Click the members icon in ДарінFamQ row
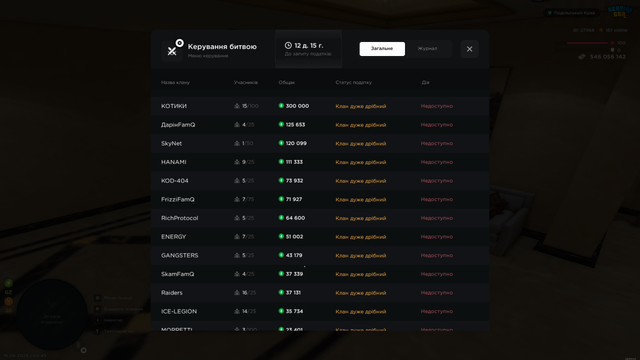This screenshot has height=360, width=640. coord(237,125)
